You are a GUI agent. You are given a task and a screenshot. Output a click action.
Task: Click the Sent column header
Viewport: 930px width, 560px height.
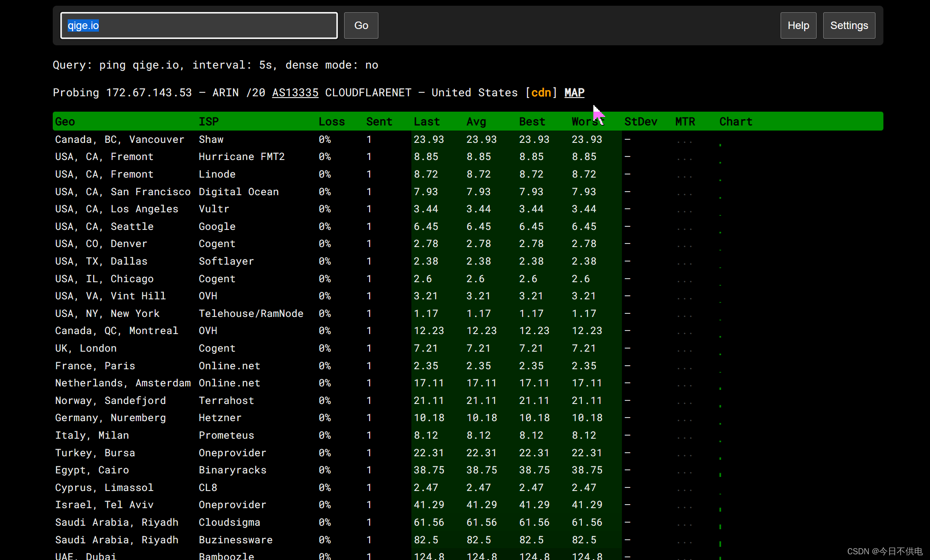(x=379, y=122)
